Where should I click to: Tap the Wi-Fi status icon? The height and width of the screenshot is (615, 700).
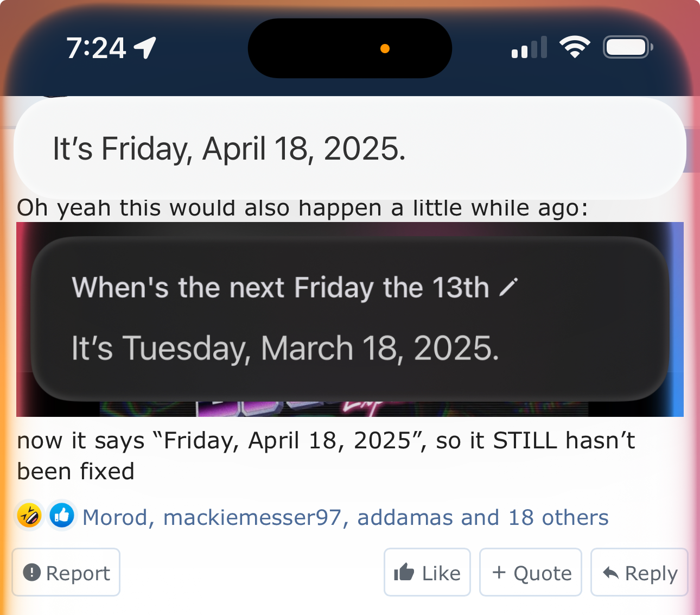pos(575,47)
